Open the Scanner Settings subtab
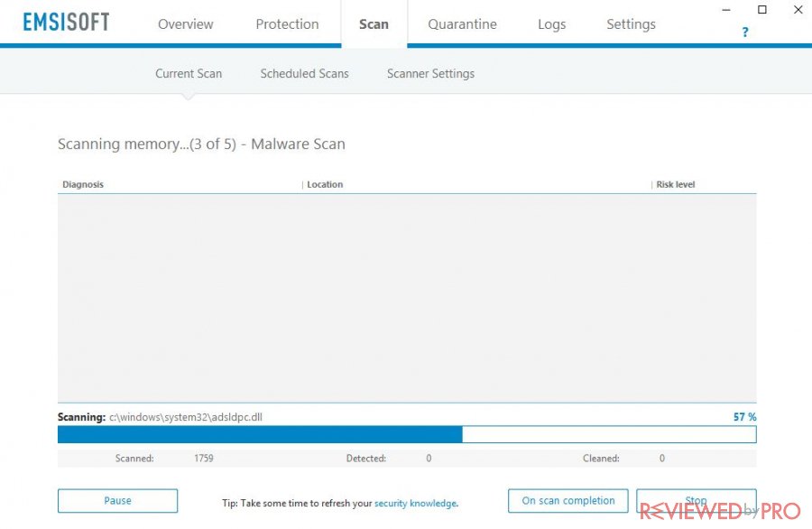 (430, 74)
